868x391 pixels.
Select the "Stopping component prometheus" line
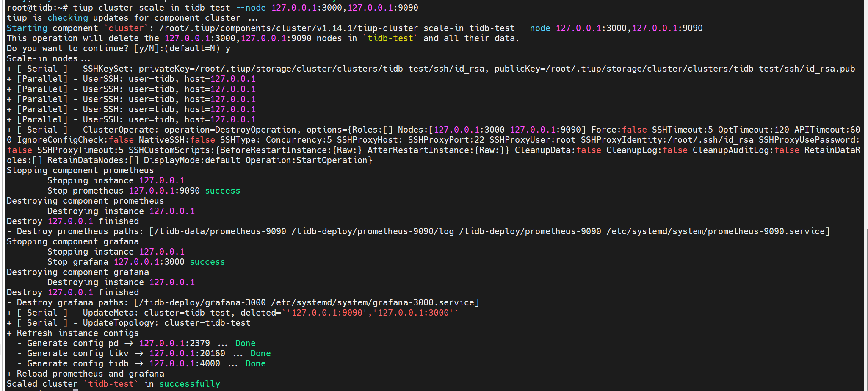coord(80,170)
